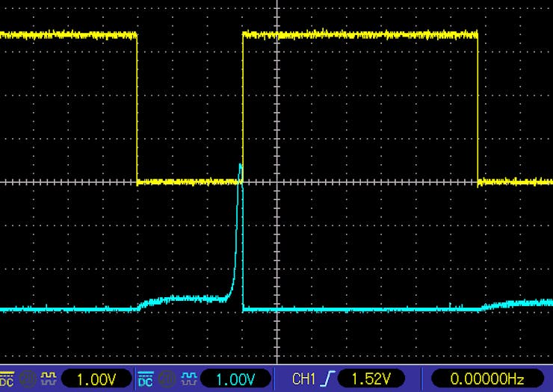Click the CH1 trigger source label
553x392 pixels.
pos(303,379)
